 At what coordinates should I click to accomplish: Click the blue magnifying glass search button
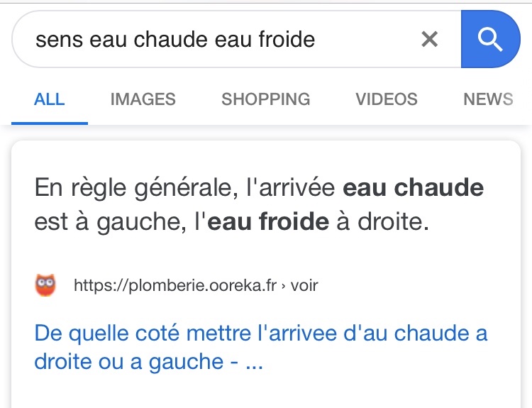point(491,39)
